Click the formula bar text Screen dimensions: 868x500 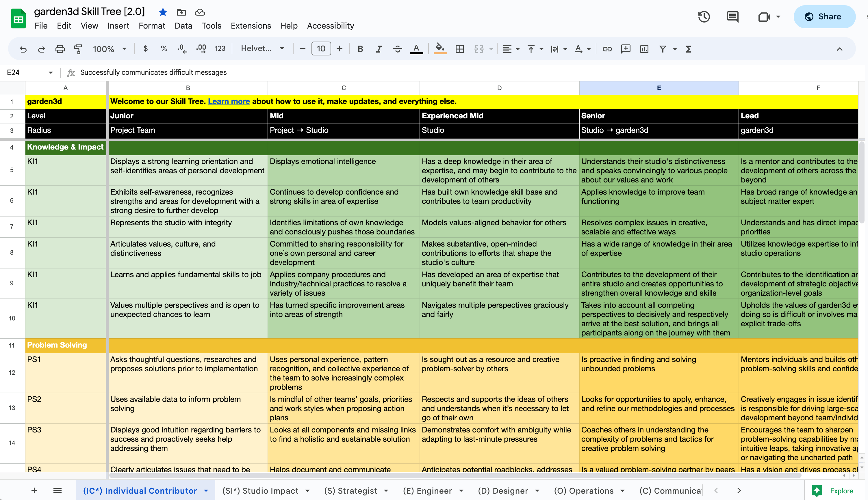click(153, 72)
